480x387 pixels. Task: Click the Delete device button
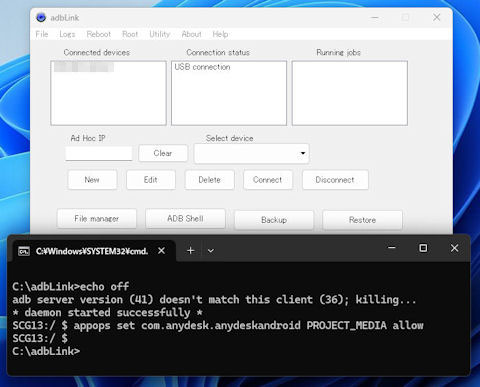(x=209, y=180)
